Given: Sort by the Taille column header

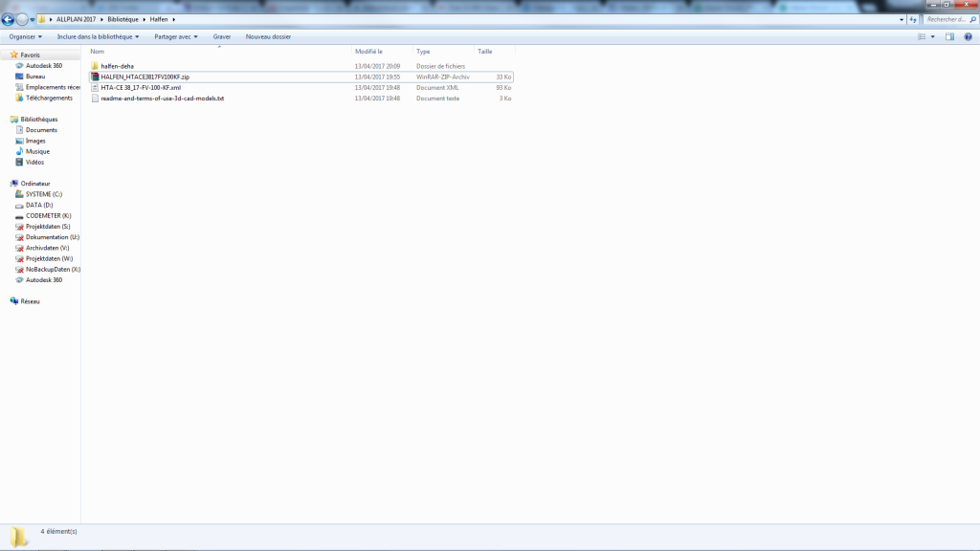Looking at the screenshot, I should coord(495,52).
